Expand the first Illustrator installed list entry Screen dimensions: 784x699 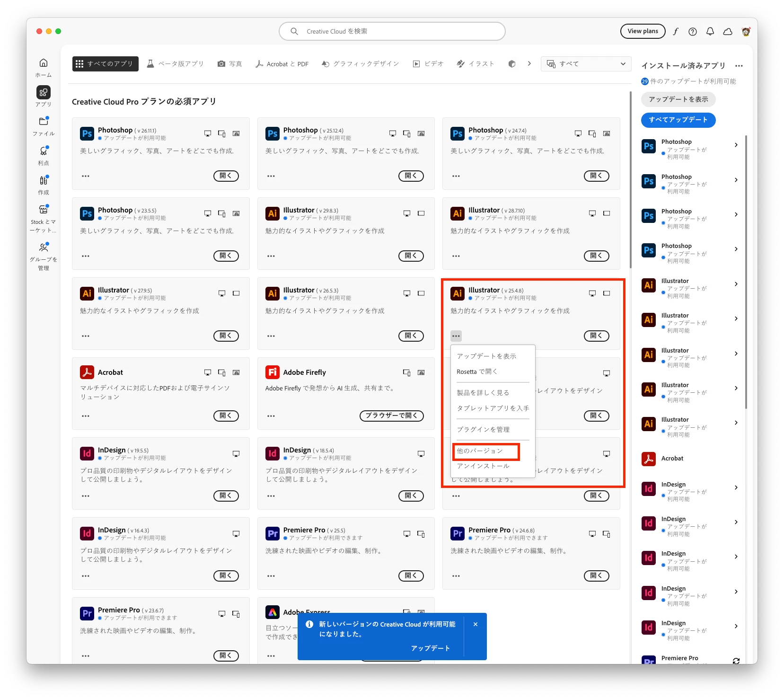[736, 284]
